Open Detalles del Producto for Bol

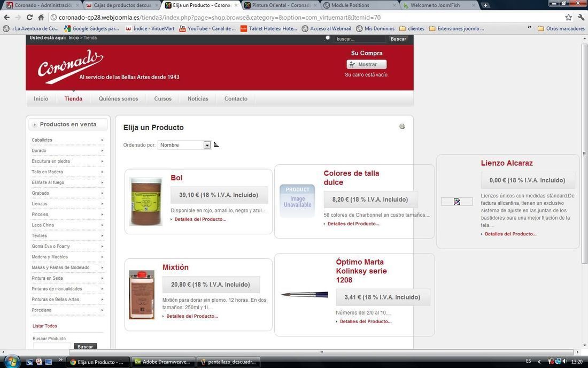pos(200,219)
